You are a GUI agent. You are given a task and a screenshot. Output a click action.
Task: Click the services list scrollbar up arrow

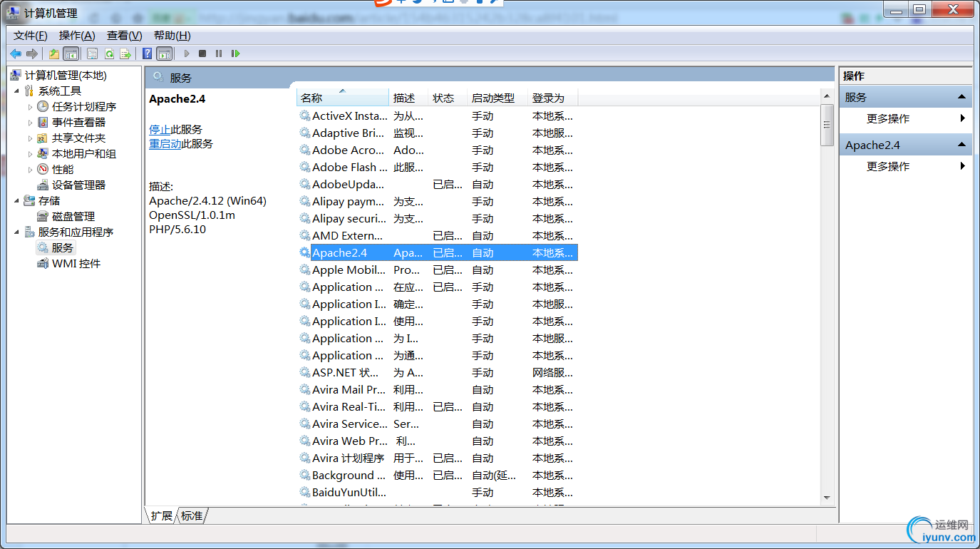[827, 96]
